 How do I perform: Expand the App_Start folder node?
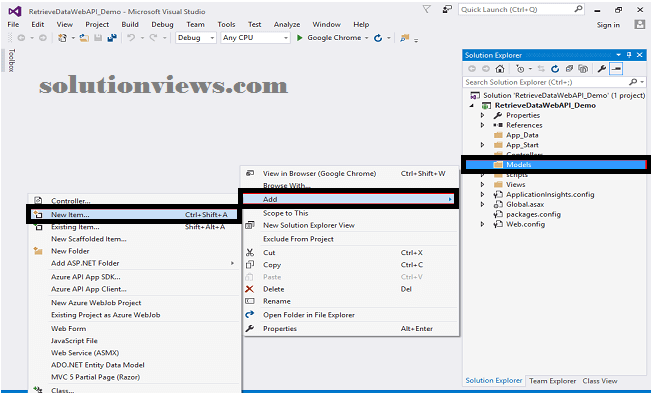tap(482, 145)
